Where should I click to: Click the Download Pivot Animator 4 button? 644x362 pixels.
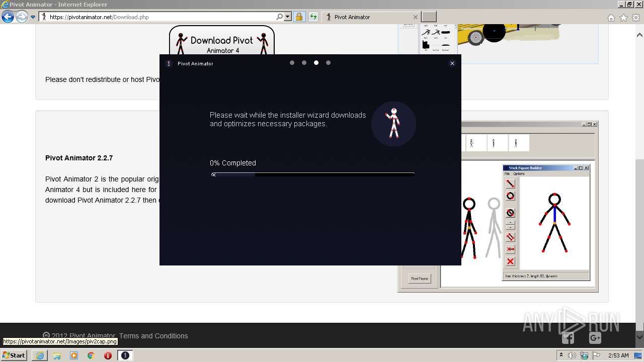pyautogui.click(x=222, y=41)
